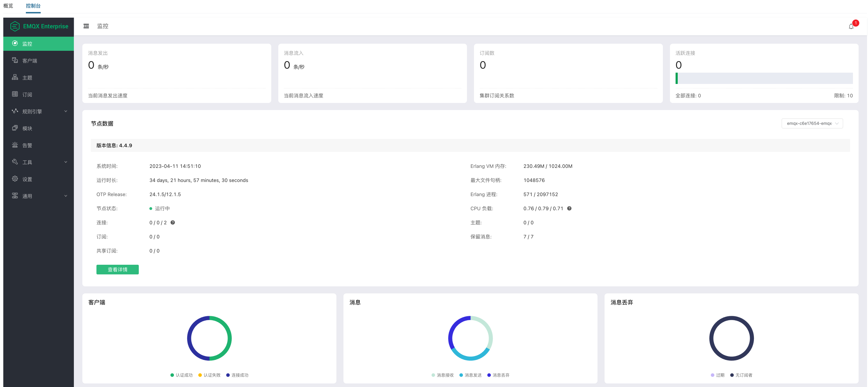Click the Topics (主题) sidebar icon
Image resolution: width=868 pixels, height=387 pixels.
15,77
